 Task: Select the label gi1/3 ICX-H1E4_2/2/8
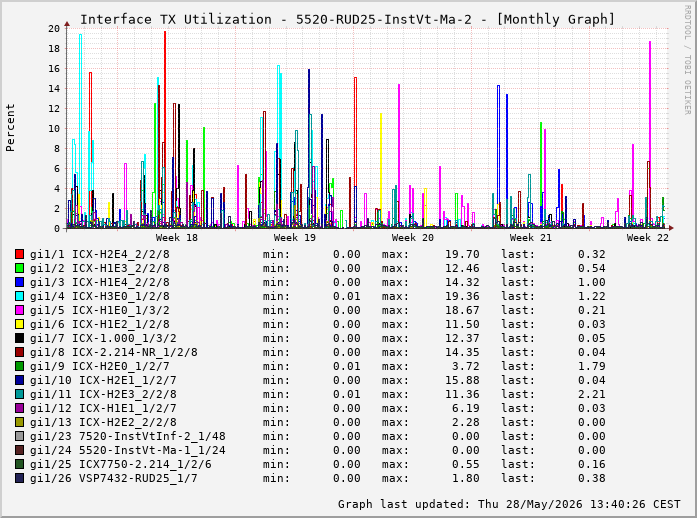click(100, 282)
